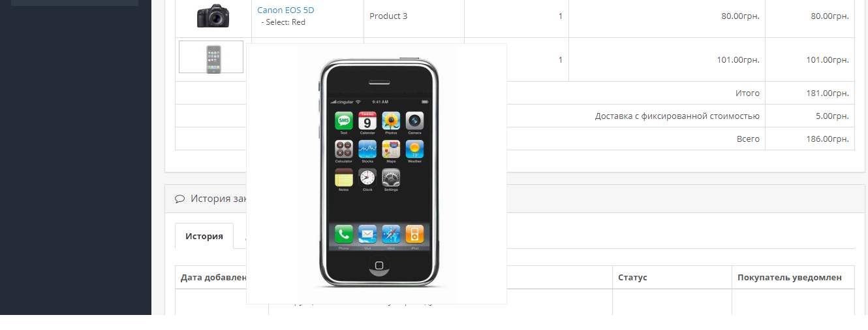Click the Canon camera product thumbnail
The height and width of the screenshot is (330, 868).
(x=213, y=16)
